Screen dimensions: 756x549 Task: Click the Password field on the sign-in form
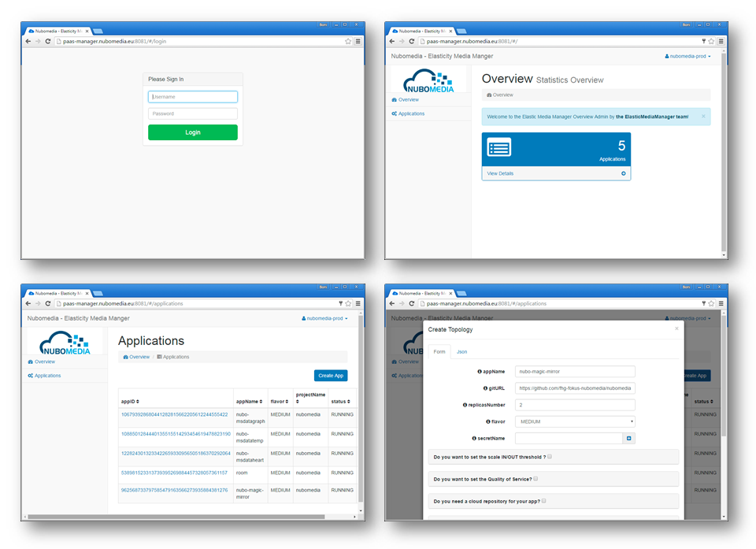click(193, 114)
